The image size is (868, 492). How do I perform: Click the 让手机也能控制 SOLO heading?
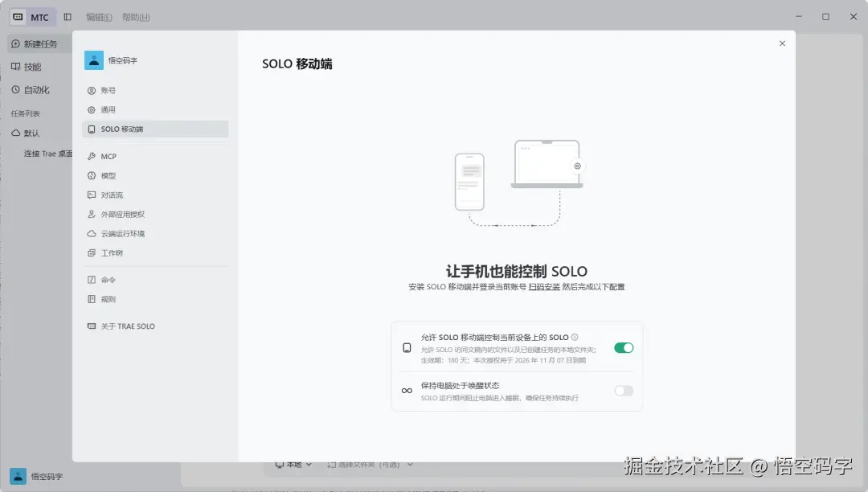517,271
